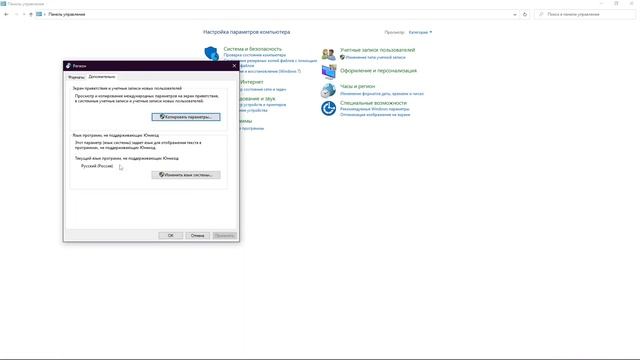Viewport: 640px width, 360px height.
Task: Click the Изменение типа учетной записи link
Action: coord(376,58)
